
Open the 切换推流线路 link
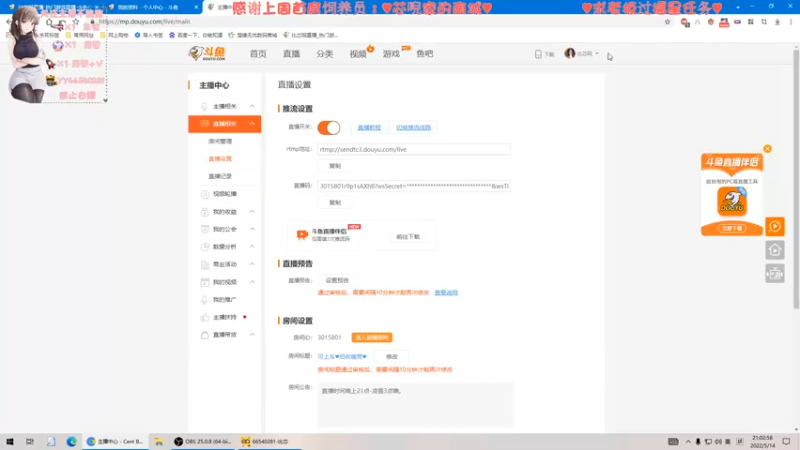(413, 128)
